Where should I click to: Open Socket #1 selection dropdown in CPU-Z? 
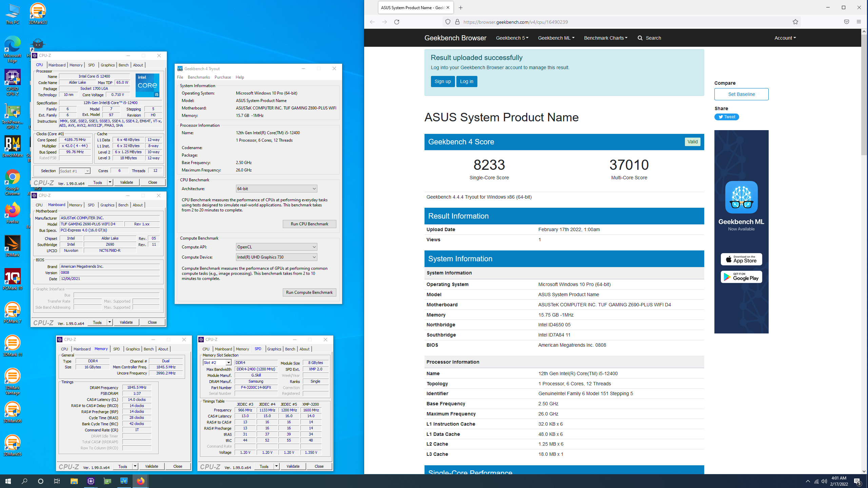coord(75,171)
